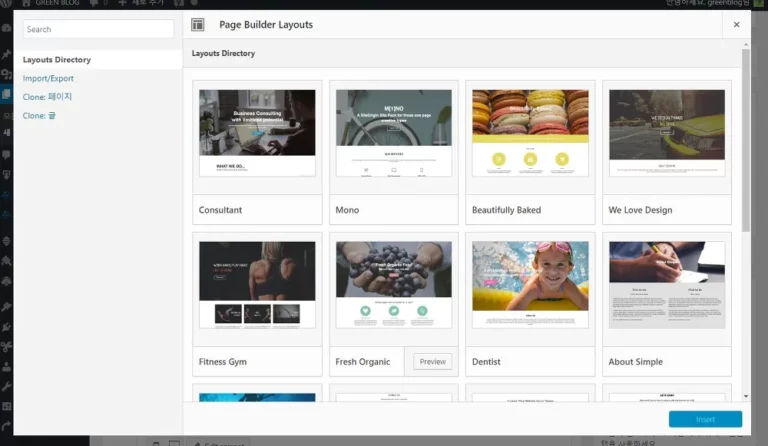The image size is (768, 446).
Task: Preview the Fresh Organic layout
Action: point(432,362)
